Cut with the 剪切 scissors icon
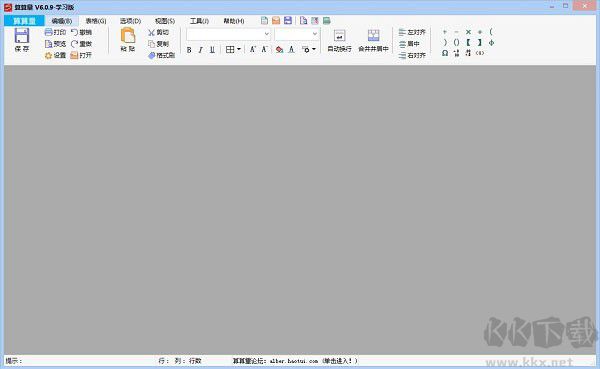 click(x=152, y=33)
